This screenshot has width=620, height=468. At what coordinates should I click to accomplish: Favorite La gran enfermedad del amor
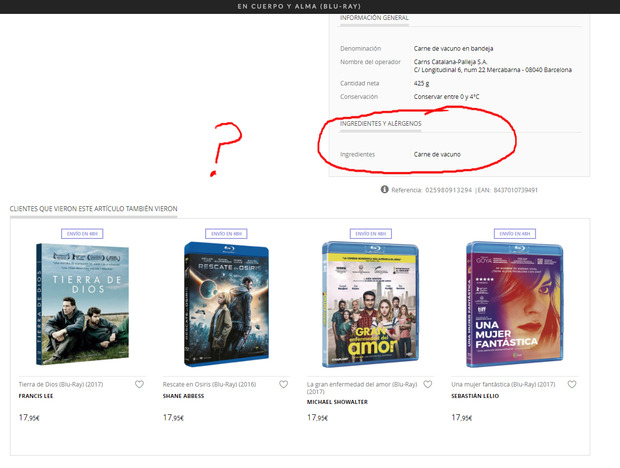pos(428,385)
